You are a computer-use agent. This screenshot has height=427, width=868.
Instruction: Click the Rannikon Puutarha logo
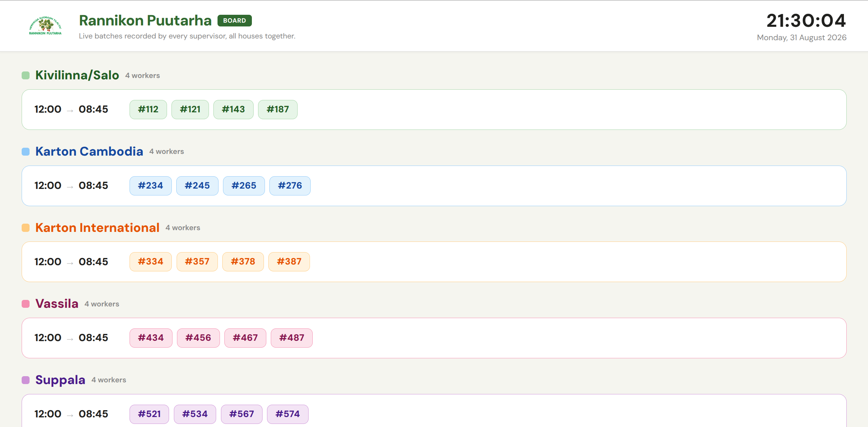45,26
